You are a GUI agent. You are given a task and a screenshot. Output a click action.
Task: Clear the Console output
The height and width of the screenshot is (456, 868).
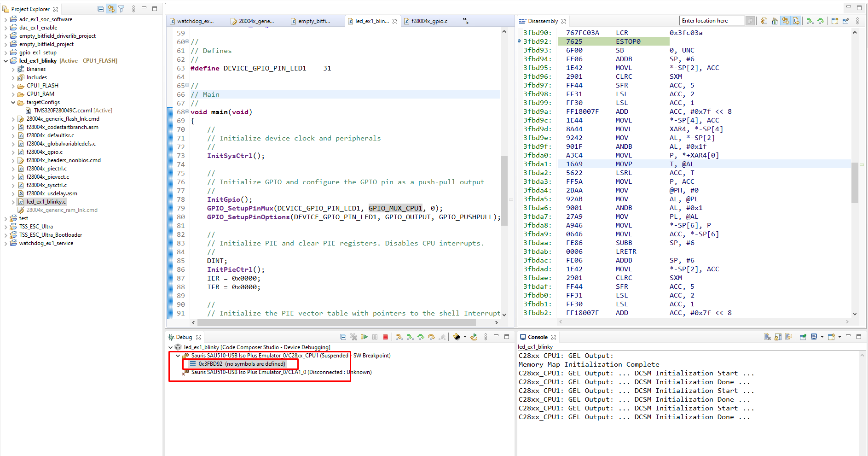(767, 337)
